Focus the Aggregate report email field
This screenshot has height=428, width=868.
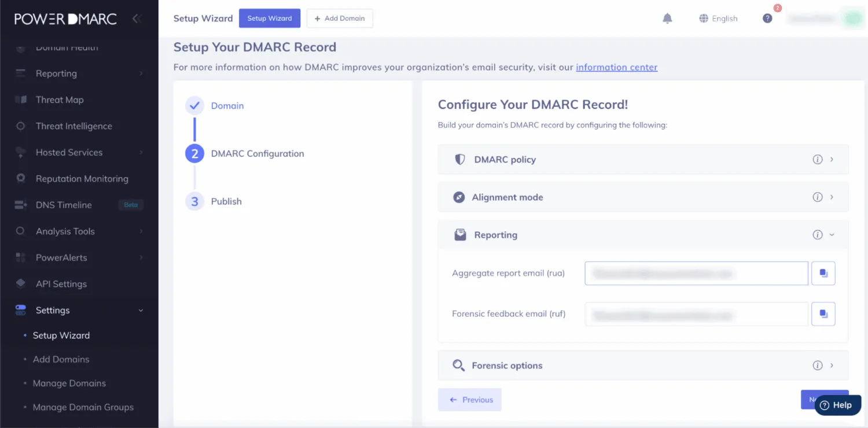697,273
